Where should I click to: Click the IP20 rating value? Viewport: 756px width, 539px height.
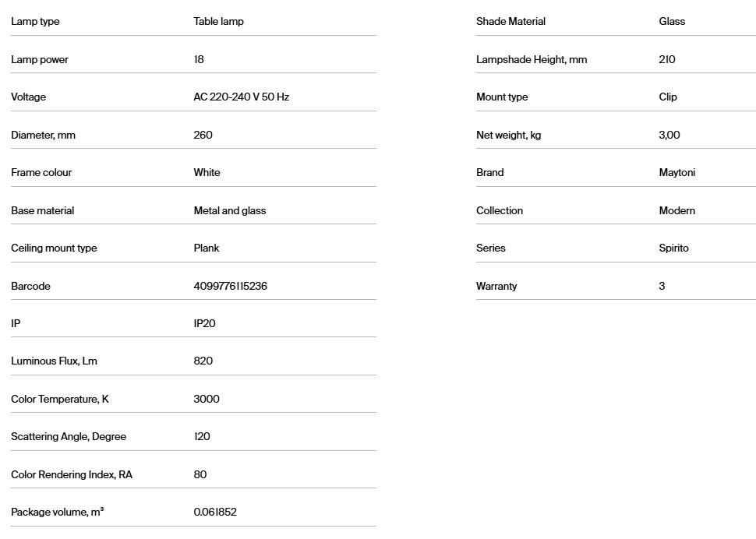(x=204, y=324)
